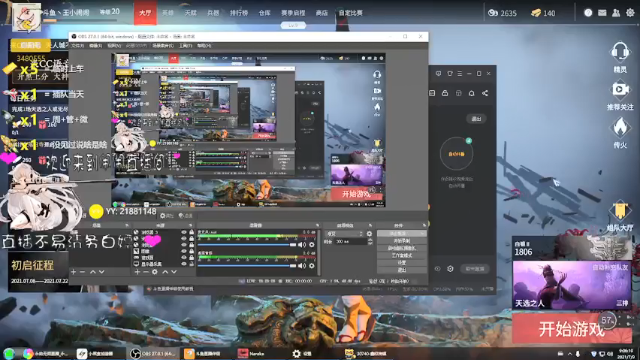Select the 排行榜 tab in game menu
The height and width of the screenshot is (360, 640).
pyautogui.click(x=239, y=13)
